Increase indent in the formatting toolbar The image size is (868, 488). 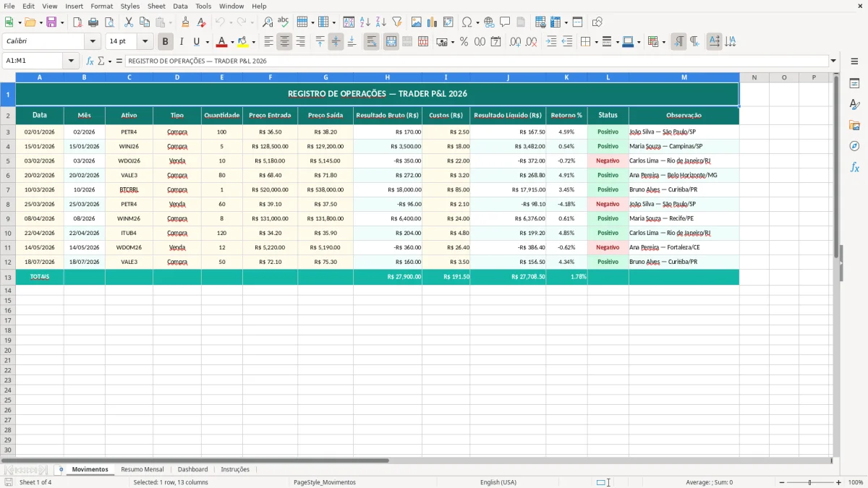coord(551,42)
